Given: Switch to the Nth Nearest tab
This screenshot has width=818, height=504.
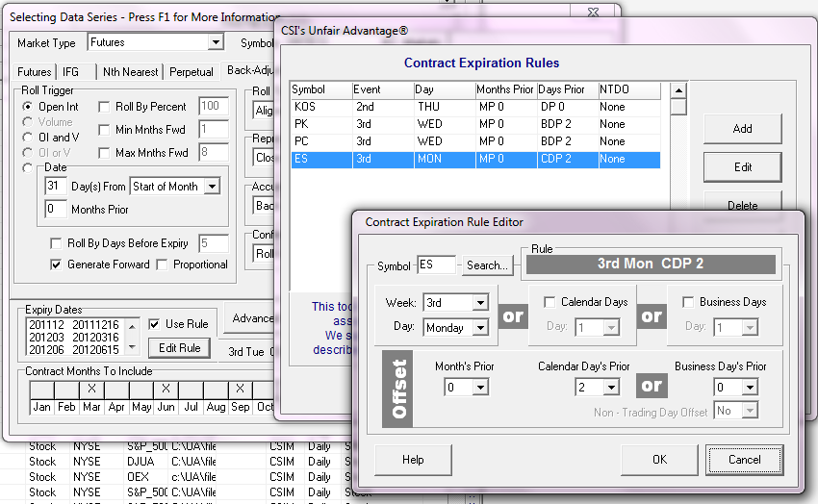Looking at the screenshot, I should [131, 72].
